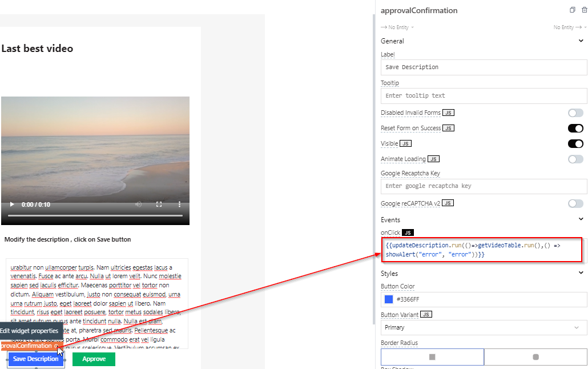Open the outgoing No Entity dropdown
This screenshot has height=369, width=588.
tap(570, 27)
